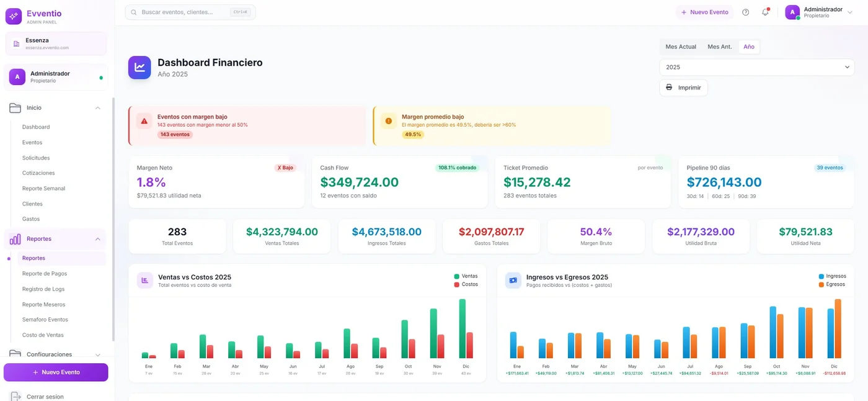Focus the Buscar eventos search field
868x401 pixels.
point(185,12)
